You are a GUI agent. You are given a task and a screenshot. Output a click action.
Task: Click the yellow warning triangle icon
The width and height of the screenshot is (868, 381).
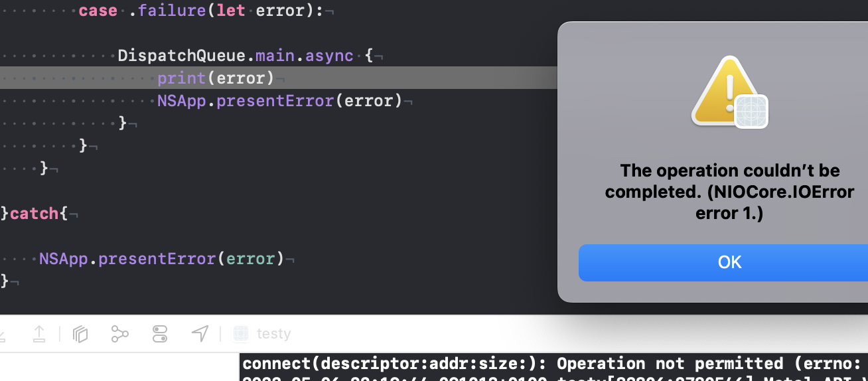point(725,91)
